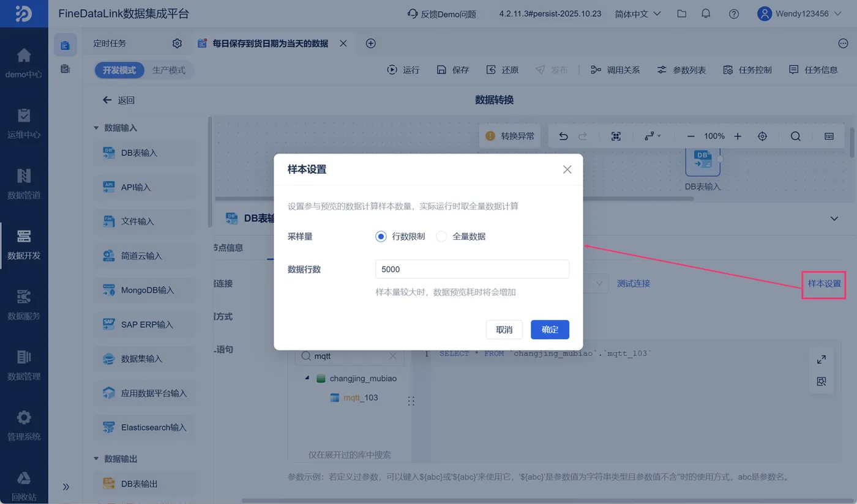Open the demo中心 home icon
Viewport: 857px width, 504px height.
24,56
